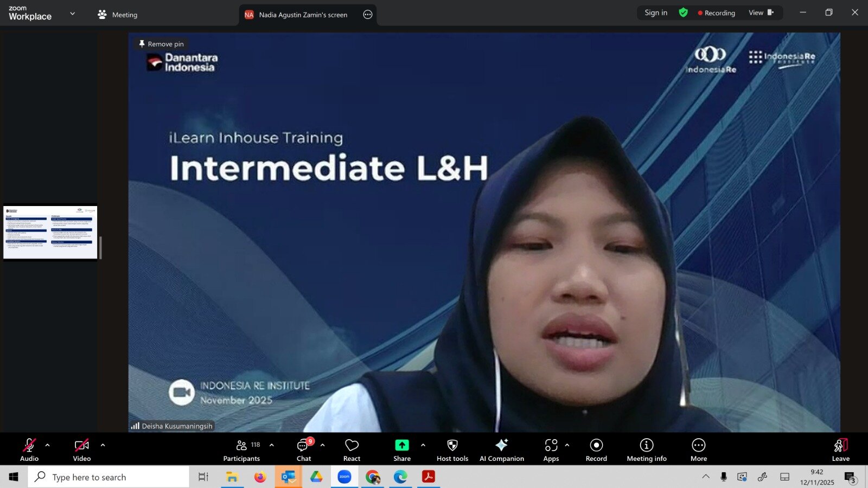Open the React emoji menu
The image size is (868, 488).
[352, 450]
